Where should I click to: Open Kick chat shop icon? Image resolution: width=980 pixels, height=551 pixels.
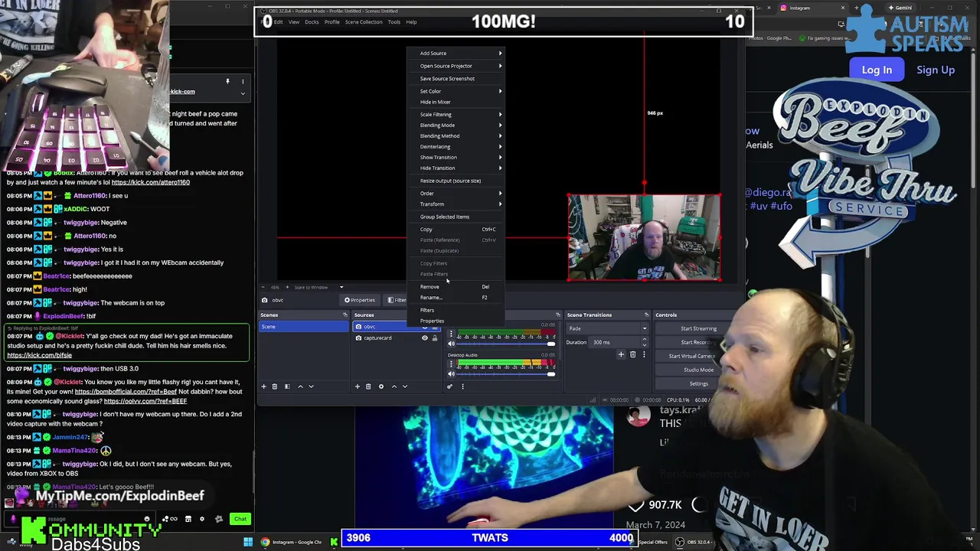point(188,519)
